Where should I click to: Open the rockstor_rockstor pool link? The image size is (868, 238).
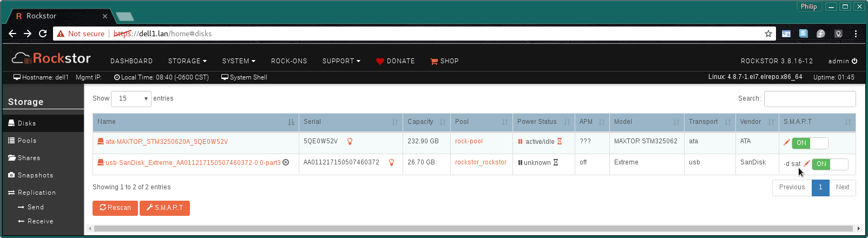[481, 162]
